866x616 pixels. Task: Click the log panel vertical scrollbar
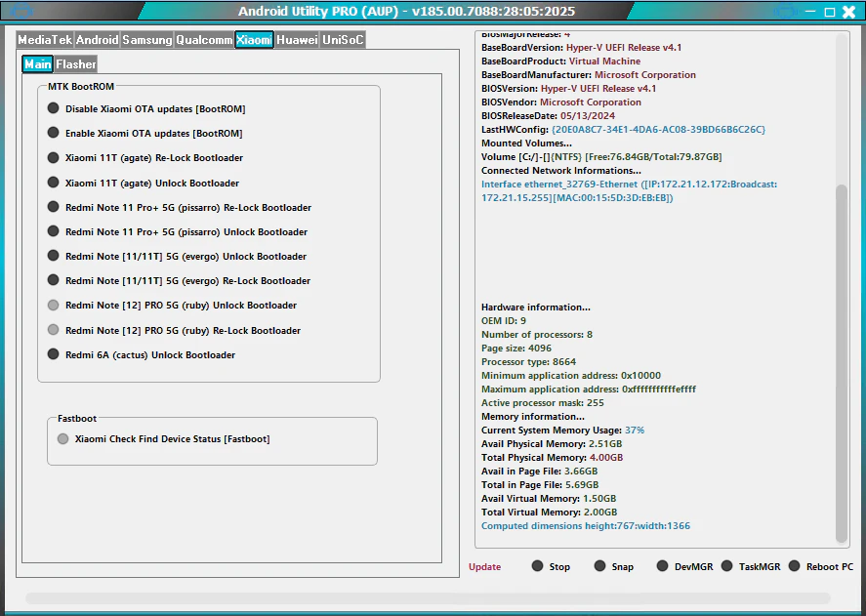[842, 363]
